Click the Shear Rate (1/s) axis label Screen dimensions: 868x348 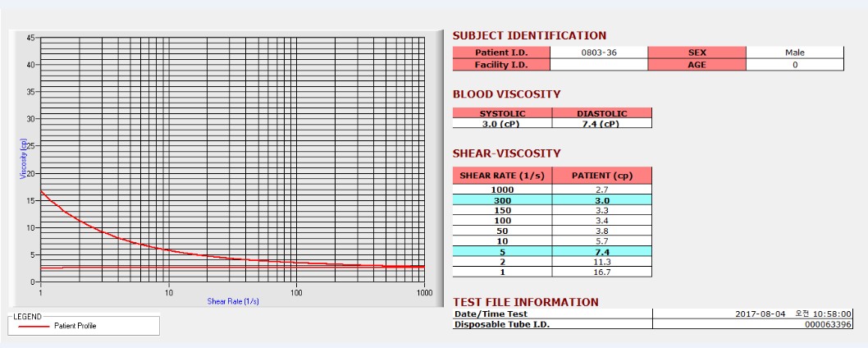coord(233,301)
